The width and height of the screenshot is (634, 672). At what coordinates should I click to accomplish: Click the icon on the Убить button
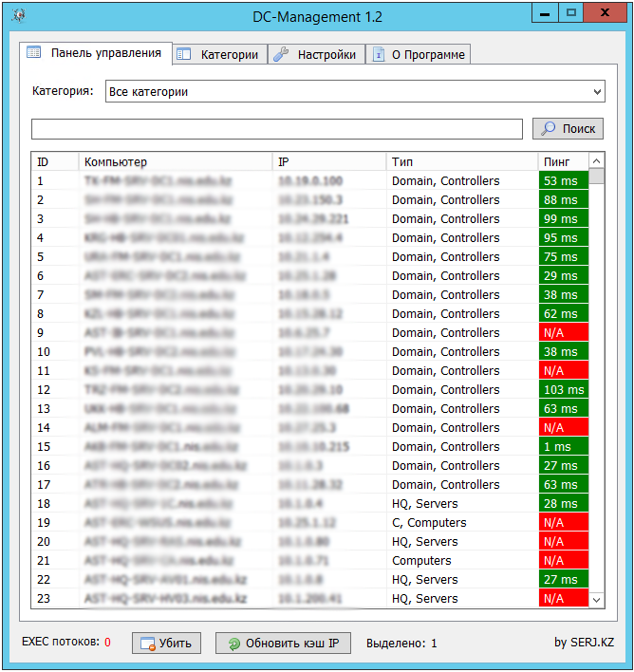coord(147,644)
